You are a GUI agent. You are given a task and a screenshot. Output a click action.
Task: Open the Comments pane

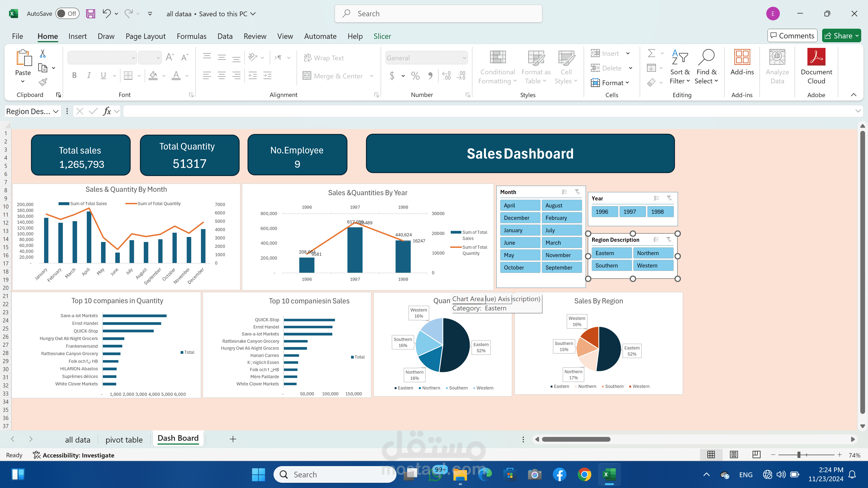coord(792,36)
